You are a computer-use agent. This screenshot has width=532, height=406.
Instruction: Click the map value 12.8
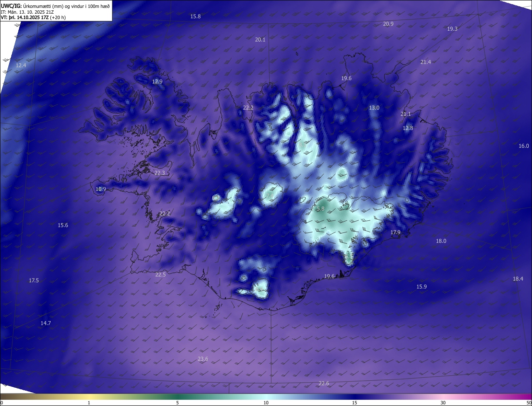[x=408, y=128]
